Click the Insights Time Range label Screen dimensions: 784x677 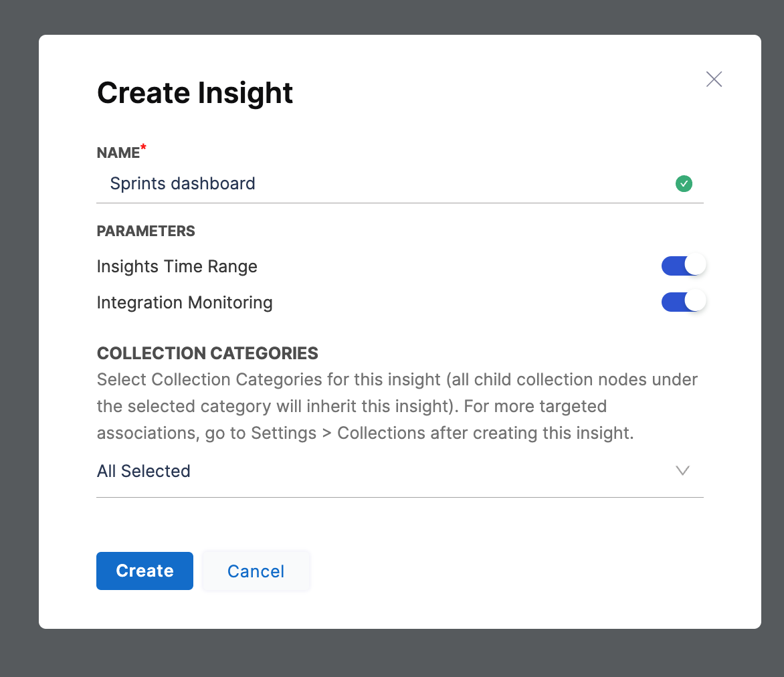pos(177,266)
